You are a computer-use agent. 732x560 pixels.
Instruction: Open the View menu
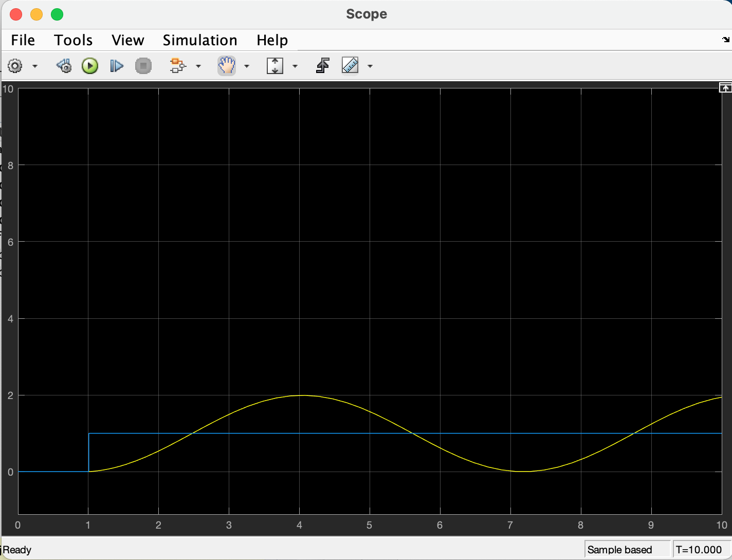(128, 40)
